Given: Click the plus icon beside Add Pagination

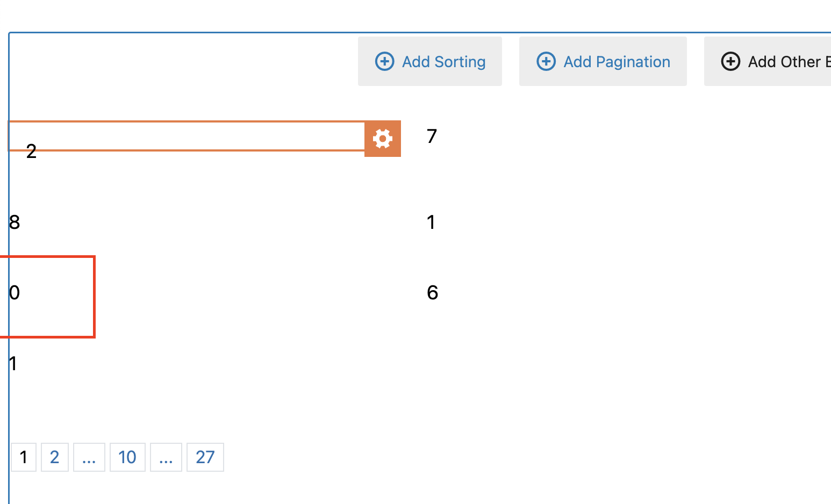Looking at the screenshot, I should point(546,61).
